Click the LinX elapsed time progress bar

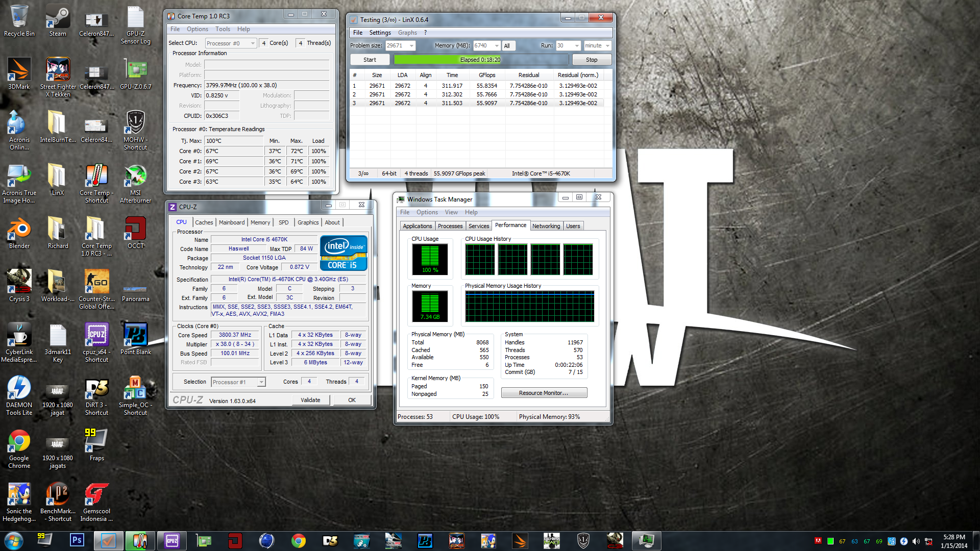coord(480,60)
